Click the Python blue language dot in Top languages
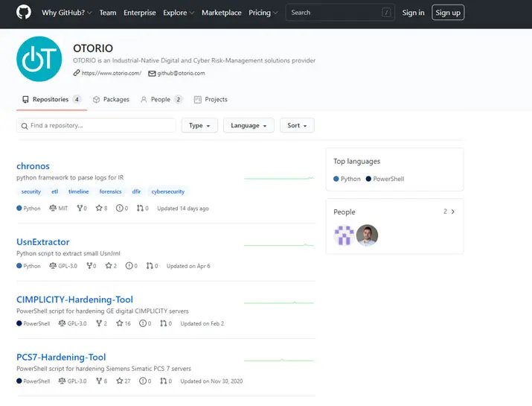The width and height of the screenshot is (532, 406). pyautogui.click(x=336, y=179)
